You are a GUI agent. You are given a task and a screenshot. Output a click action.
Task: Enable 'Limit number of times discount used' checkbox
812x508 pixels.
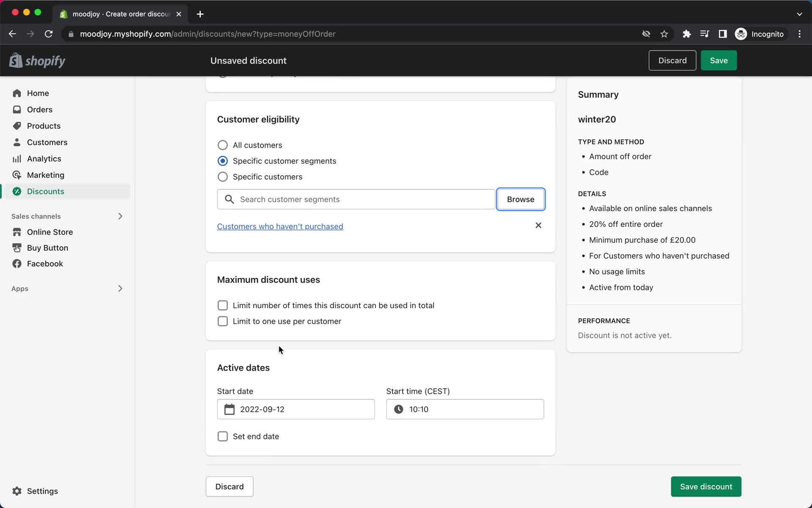pos(222,305)
